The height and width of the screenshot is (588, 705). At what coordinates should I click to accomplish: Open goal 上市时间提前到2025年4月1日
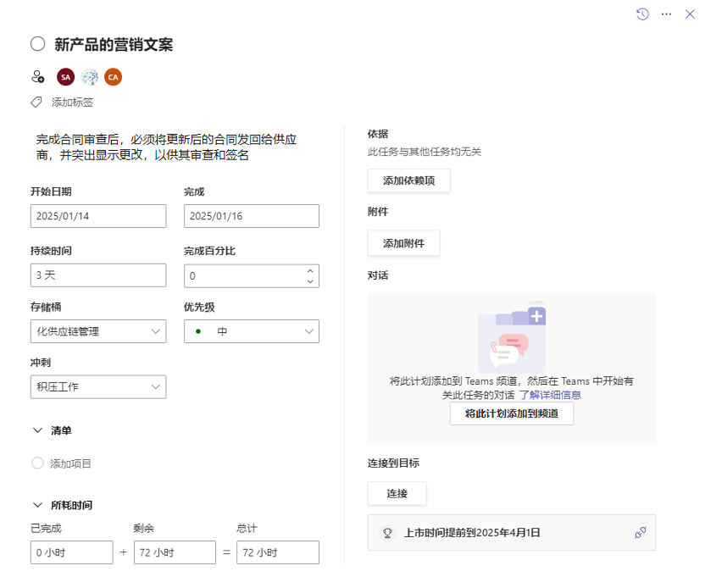pos(472,533)
